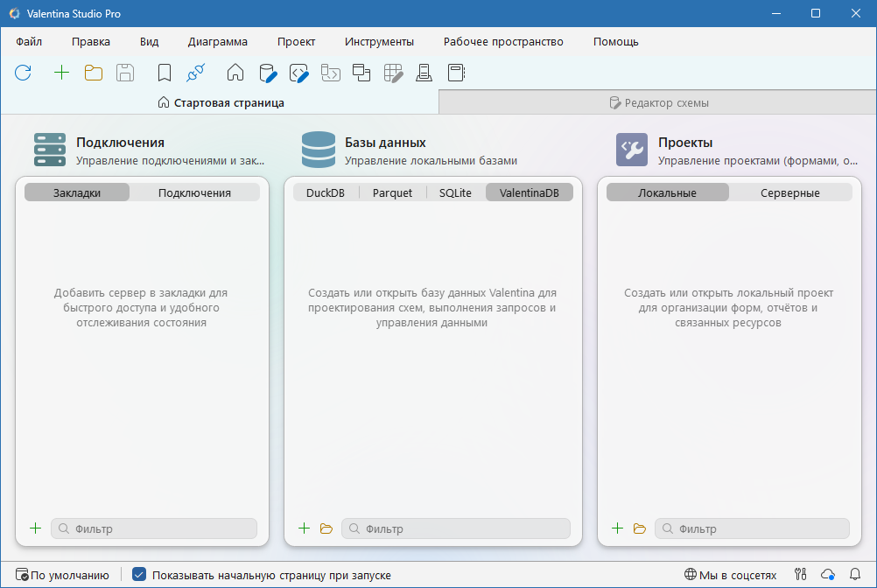Open project with folder icon in Проекты panel

[639, 528]
